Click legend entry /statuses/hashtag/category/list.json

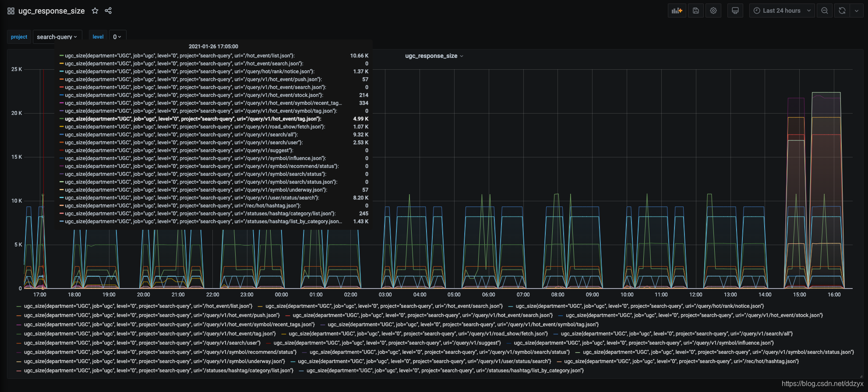click(159, 371)
